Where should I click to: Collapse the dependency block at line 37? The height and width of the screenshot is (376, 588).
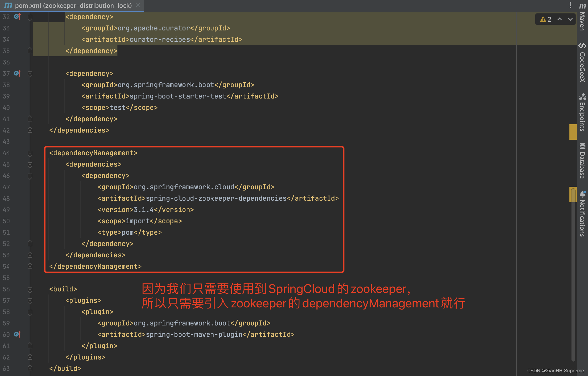(x=30, y=74)
